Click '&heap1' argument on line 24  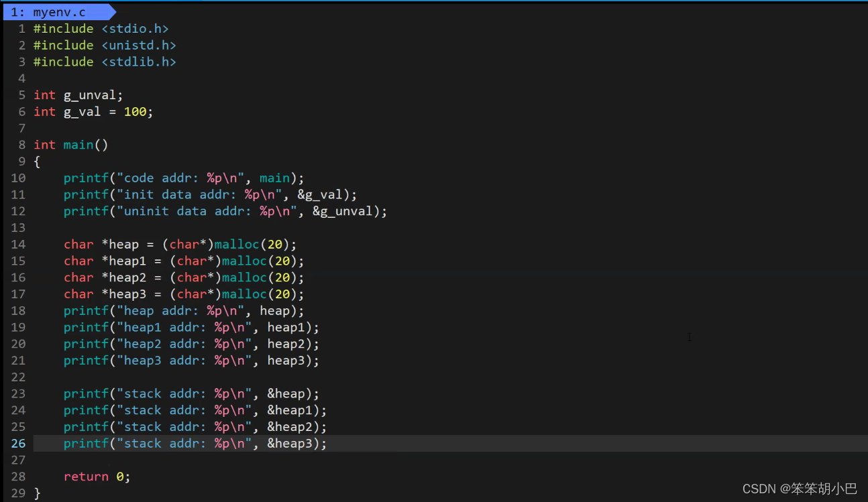(290, 410)
